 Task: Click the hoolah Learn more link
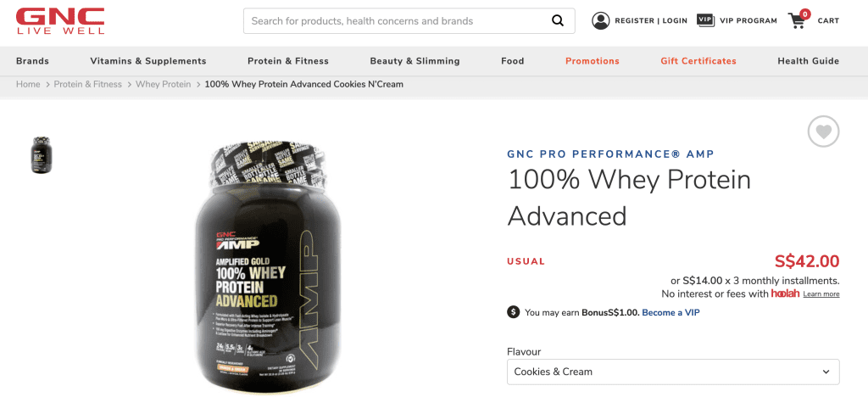[x=821, y=294]
